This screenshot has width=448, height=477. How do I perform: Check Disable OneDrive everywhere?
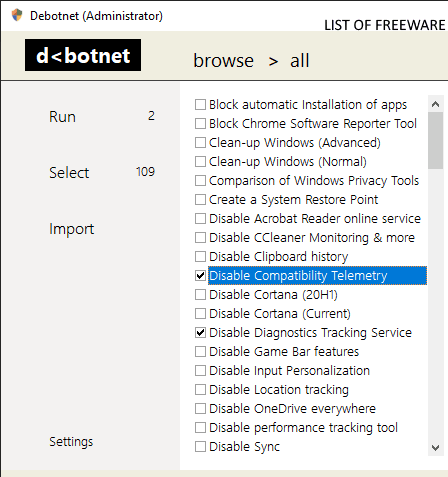pos(200,408)
